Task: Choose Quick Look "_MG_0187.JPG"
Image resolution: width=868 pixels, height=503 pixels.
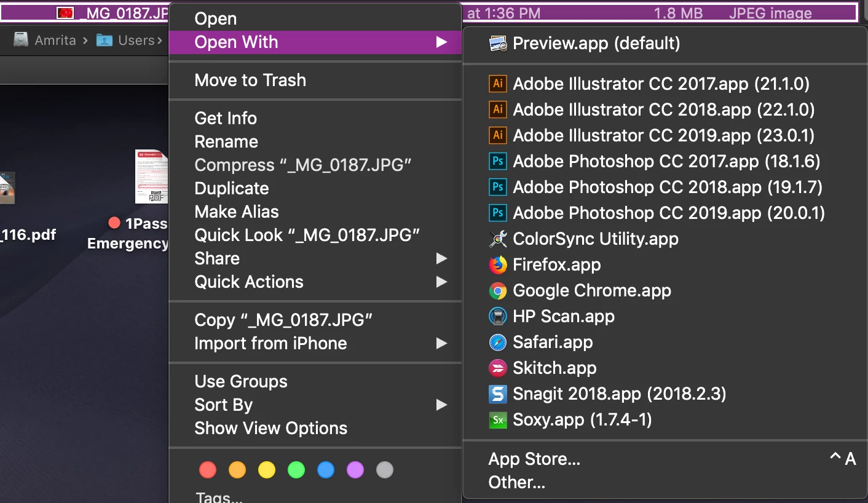Action: (x=315, y=235)
